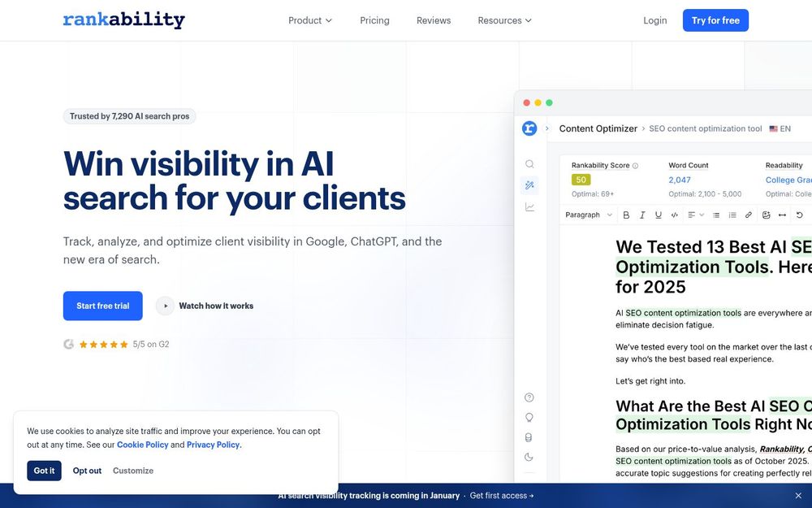
Task: Click the Readability College Grad value
Action: point(788,180)
